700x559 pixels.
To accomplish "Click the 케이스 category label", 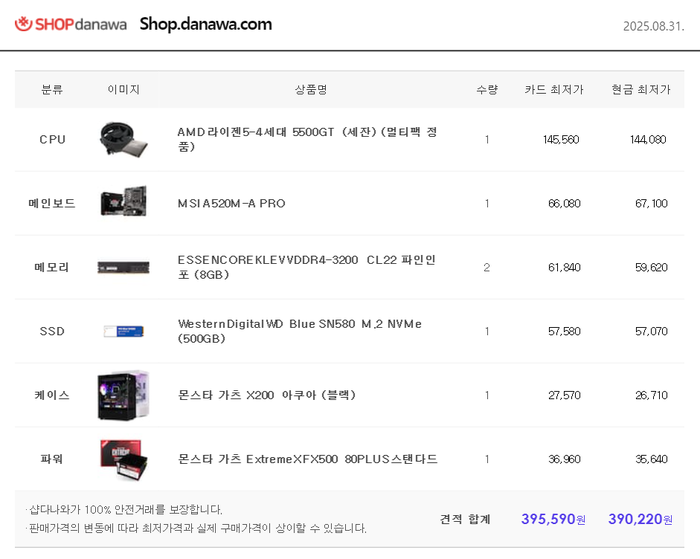I will (52, 395).
